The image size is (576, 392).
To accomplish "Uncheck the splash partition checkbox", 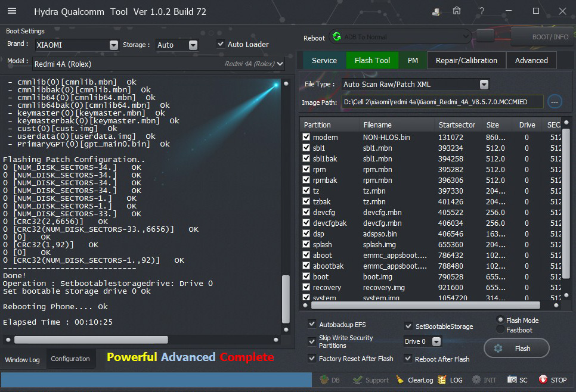I will tap(306, 244).
